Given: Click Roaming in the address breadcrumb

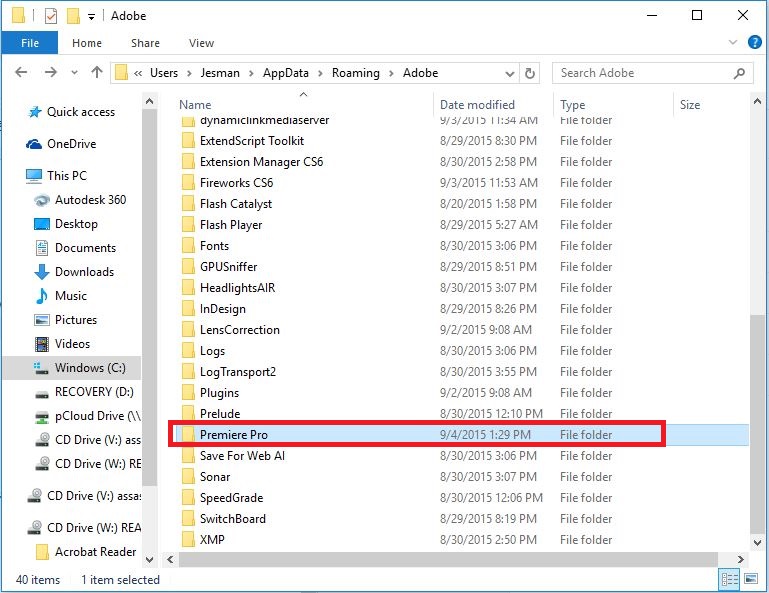Looking at the screenshot, I should 356,73.
